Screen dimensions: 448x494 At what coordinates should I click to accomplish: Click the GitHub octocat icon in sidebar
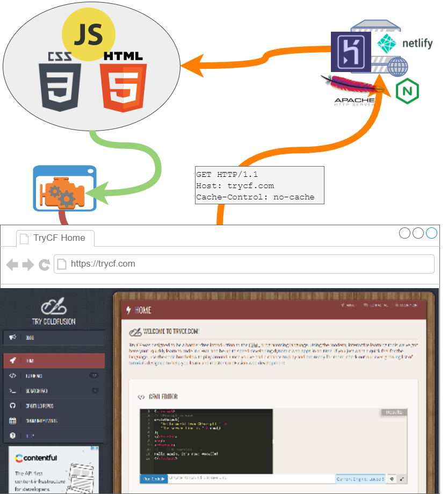tap(12, 406)
